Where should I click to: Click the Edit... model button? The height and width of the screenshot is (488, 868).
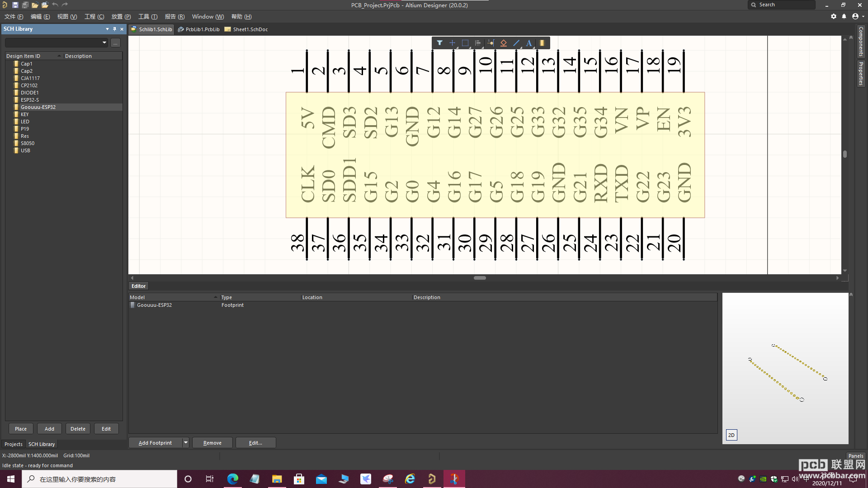[255, 443]
